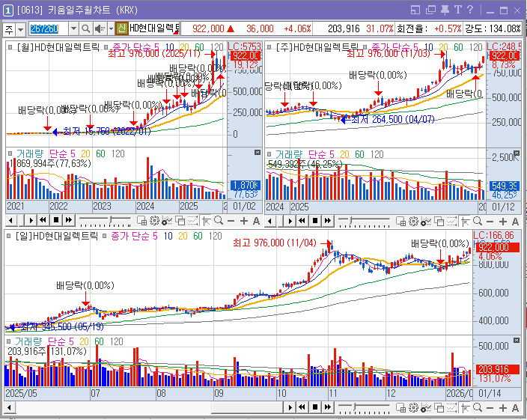Open chart layout icon on weekly toolbar
Viewport: 527px width, 420px height.
point(400,221)
